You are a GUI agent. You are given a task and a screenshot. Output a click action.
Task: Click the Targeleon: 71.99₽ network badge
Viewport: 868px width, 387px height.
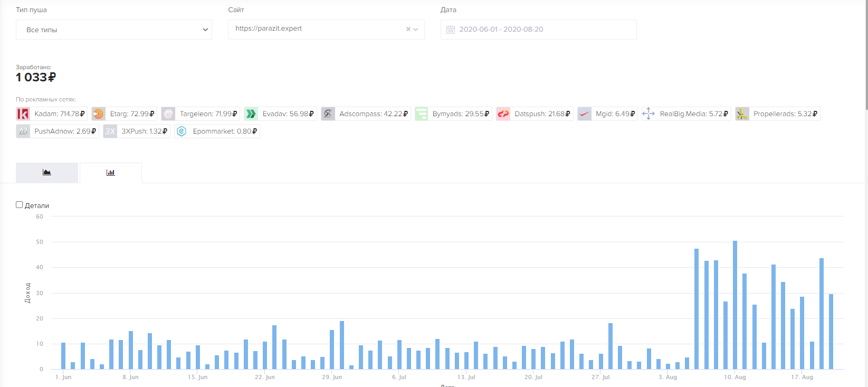pos(201,114)
